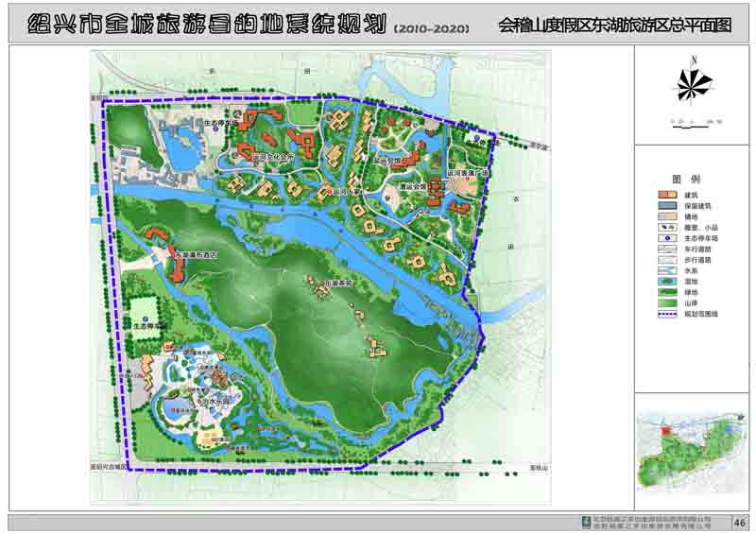756x534 pixels.
Task: Open the location overview thumbnail map
Action: (x=693, y=458)
